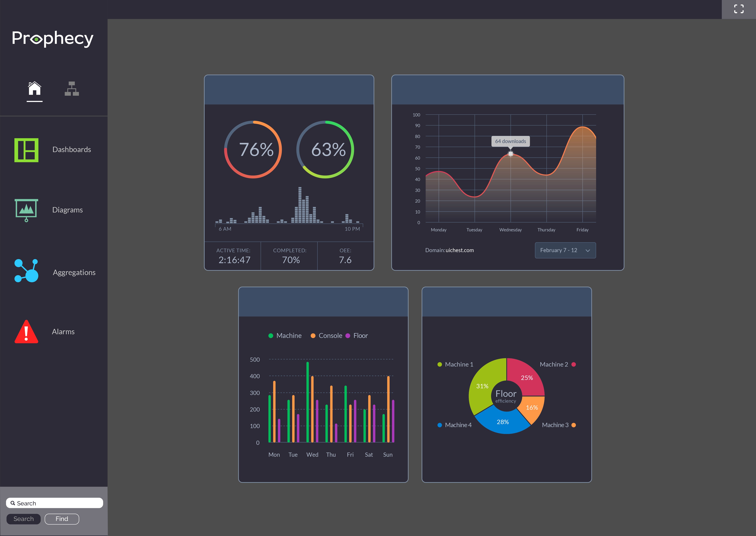Click the Machine 2 red legend dot
Screen dimensions: 756x536
[574, 364]
